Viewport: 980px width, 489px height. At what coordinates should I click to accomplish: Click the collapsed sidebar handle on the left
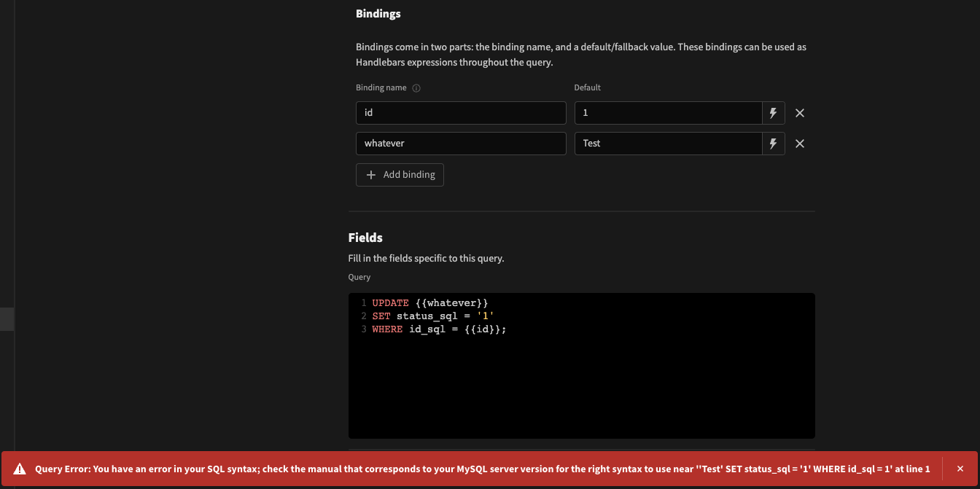(7, 318)
